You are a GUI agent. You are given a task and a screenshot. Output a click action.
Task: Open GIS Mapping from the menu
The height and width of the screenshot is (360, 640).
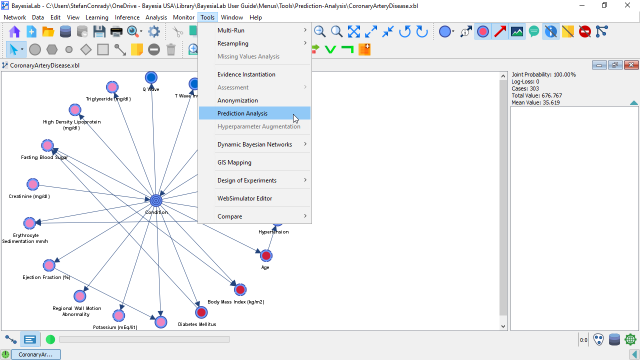point(255,162)
